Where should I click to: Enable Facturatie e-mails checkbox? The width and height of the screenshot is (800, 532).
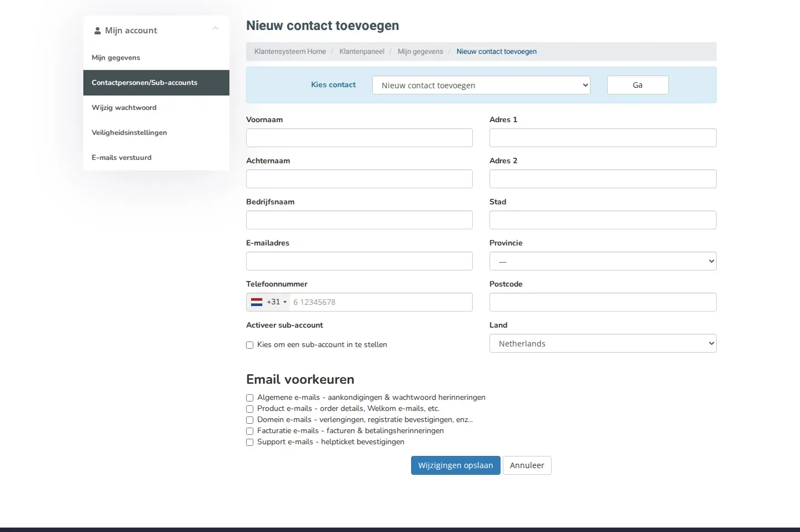coord(250,431)
